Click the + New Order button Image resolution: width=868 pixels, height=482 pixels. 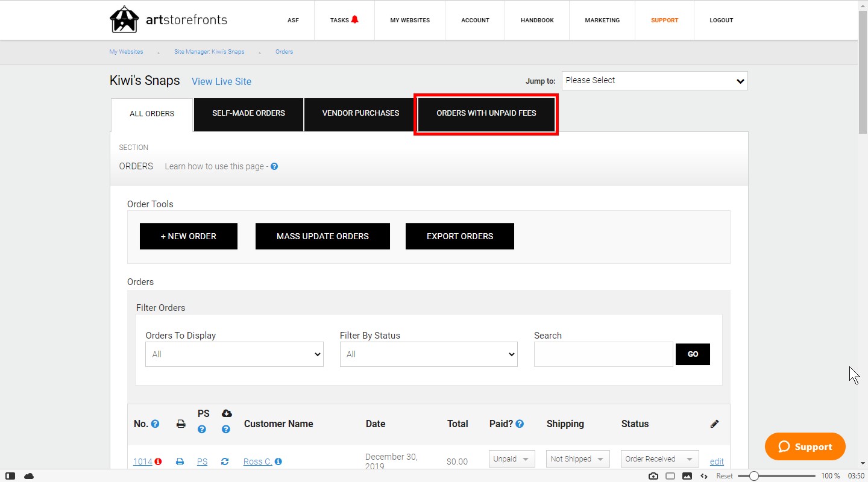(x=189, y=236)
